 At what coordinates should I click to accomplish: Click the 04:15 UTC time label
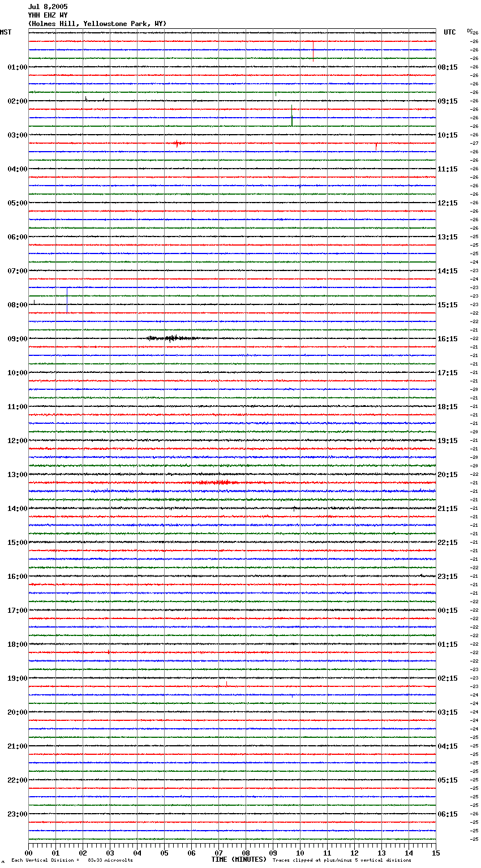[x=448, y=746]
